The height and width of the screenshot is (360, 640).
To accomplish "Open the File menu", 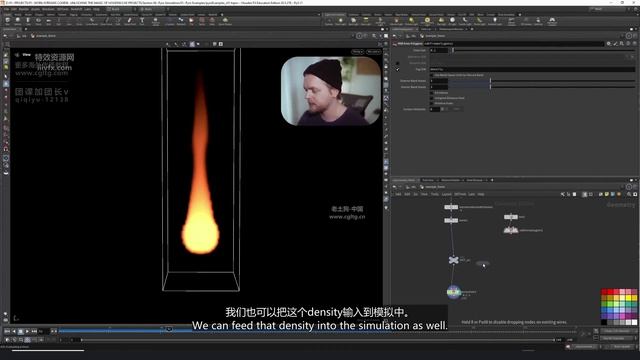I will 7,9.
